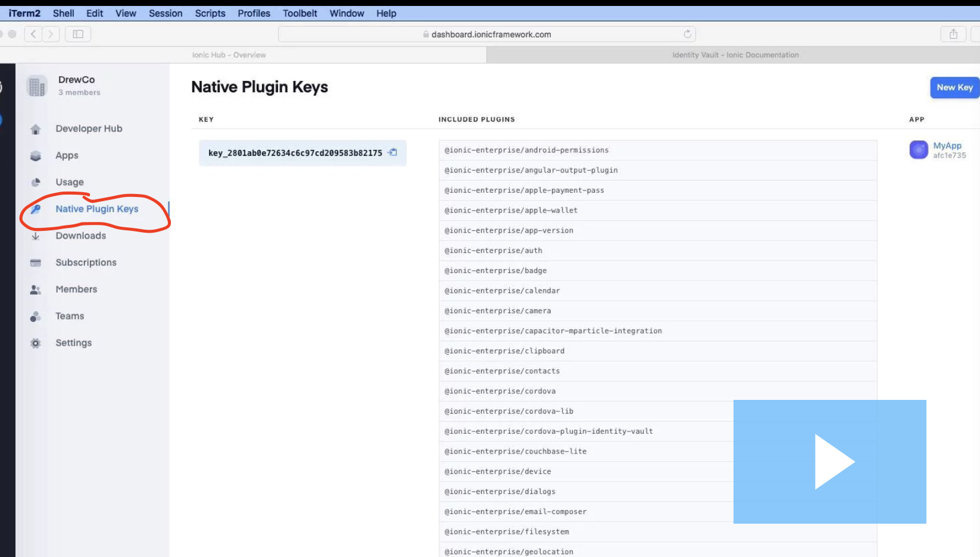The width and height of the screenshot is (980, 557).
Task: Click @ionic-enterprise/camera plugin row
Action: pyautogui.click(x=658, y=311)
